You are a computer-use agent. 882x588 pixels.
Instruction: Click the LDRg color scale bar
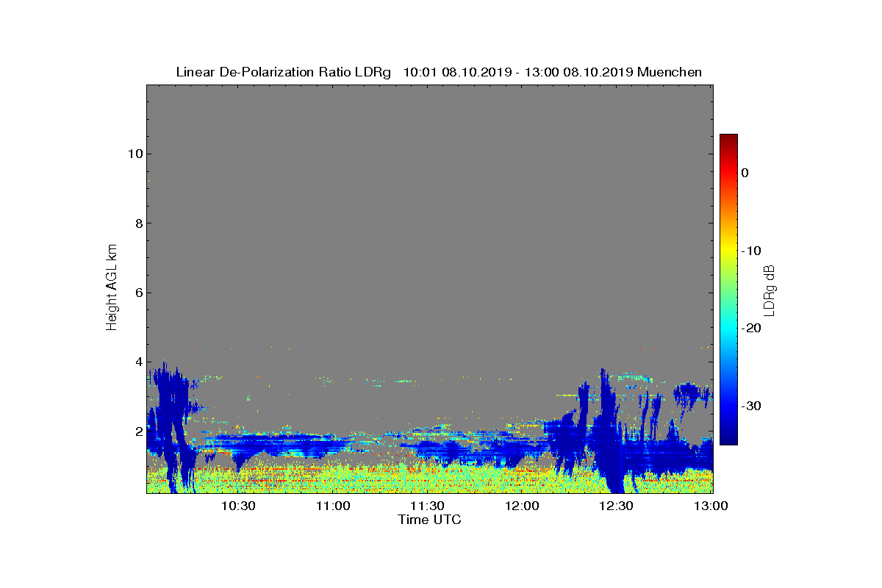click(728, 290)
